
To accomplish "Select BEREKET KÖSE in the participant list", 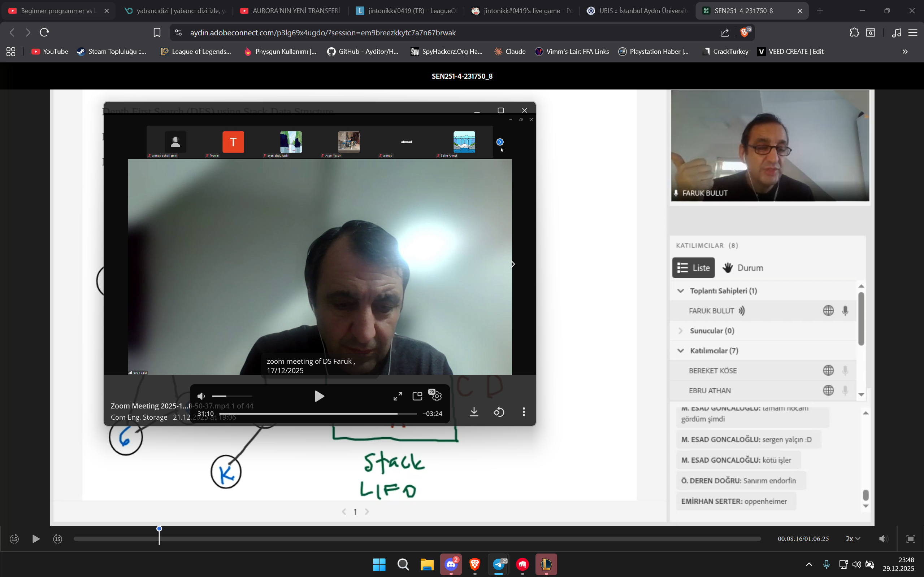I will click(763, 371).
